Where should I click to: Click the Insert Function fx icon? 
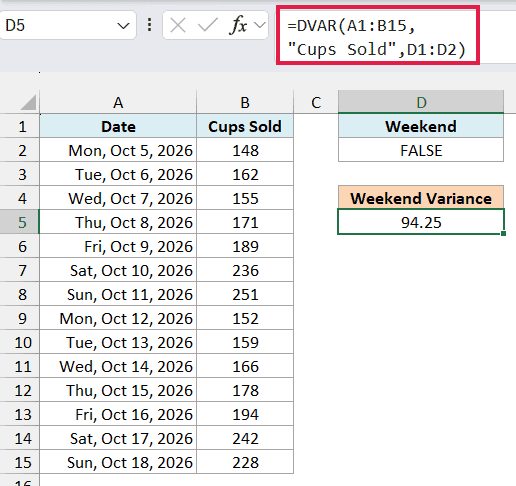pyautogui.click(x=238, y=25)
